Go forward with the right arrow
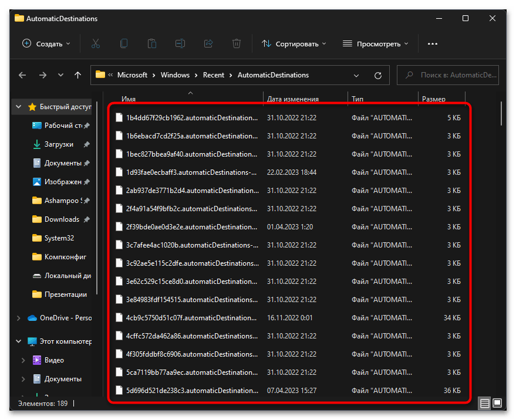Image resolution: width=516 pixels, height=420 pixels. tap(43, 75)
